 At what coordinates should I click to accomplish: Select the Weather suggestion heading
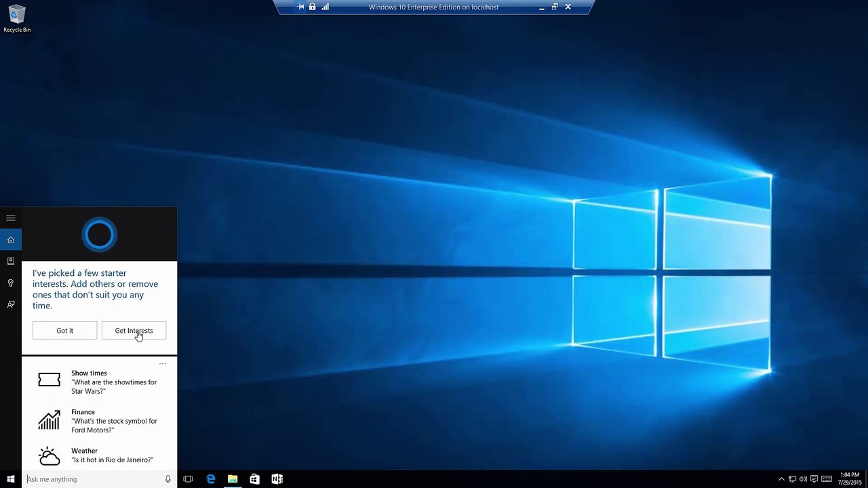point(84,451)
